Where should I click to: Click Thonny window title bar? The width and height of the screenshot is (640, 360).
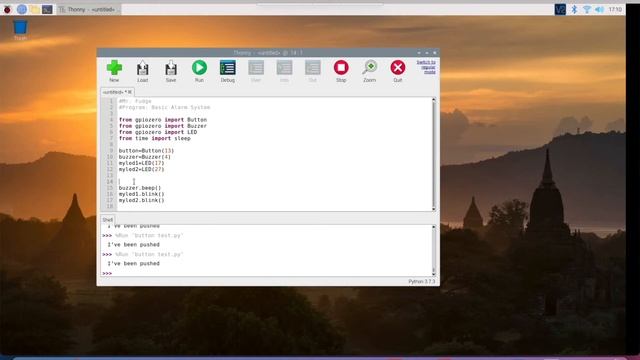click(268, 53)
